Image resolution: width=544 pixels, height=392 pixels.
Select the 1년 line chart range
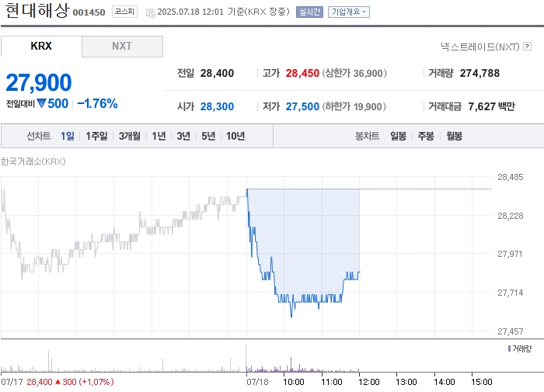coord(159,136)
